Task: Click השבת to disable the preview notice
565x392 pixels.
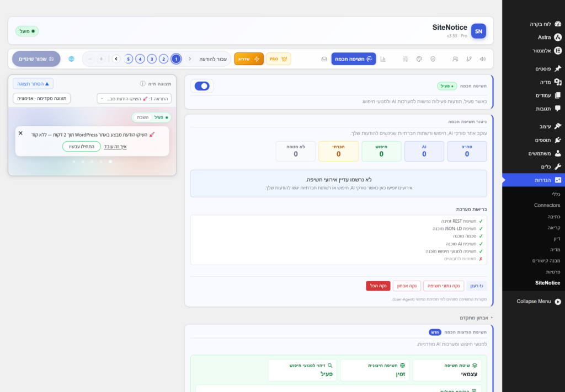Action: pos(143,117)
